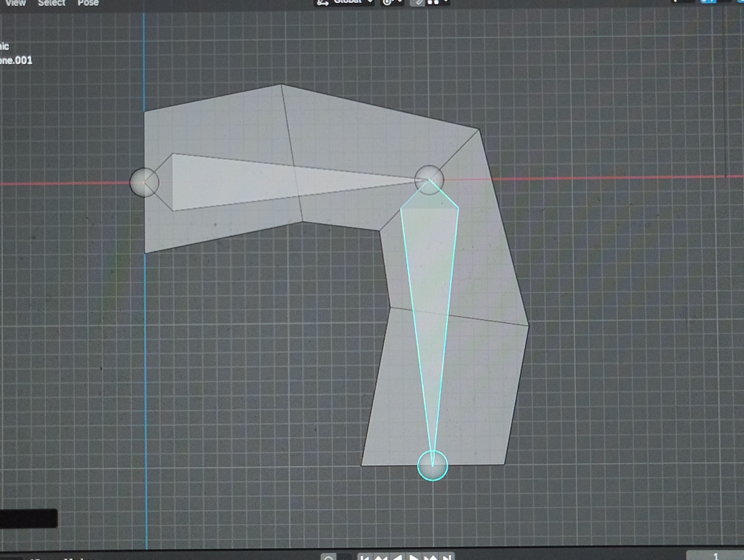Image resolution: width=744 pixels, height=560 pixels.
Task: Click the elbow joint sphere between bones
Action: tap(429, 180)
